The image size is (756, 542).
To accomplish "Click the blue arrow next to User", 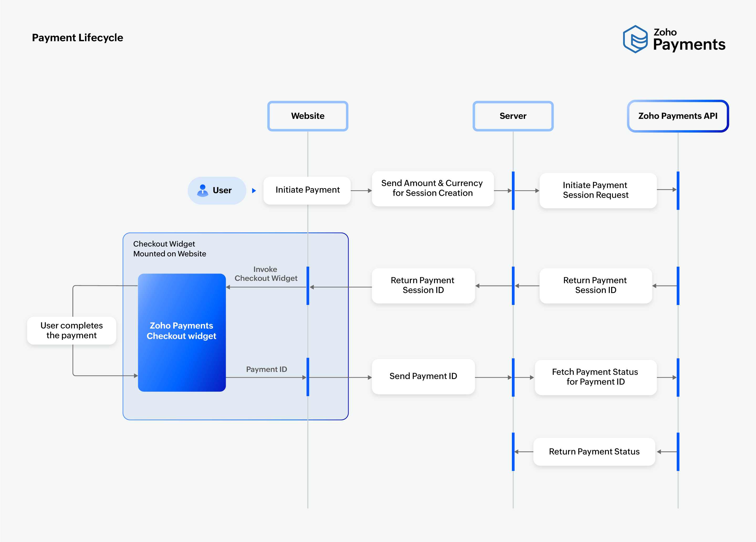I will tap(254, 191).
